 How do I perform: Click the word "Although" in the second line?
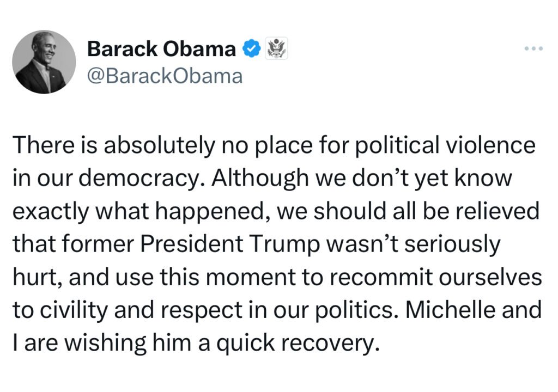[x=260, y=178]
